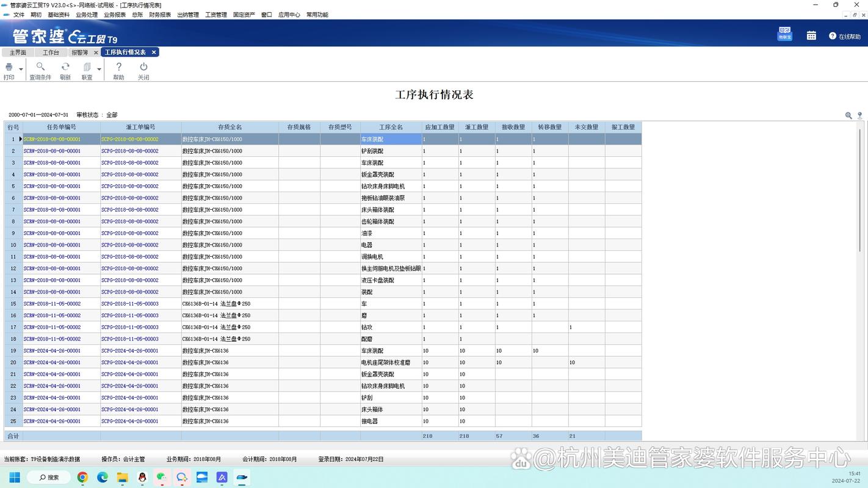Switch to the 主界面 tab
Viewport: 868px width, 488px height.
18,52
